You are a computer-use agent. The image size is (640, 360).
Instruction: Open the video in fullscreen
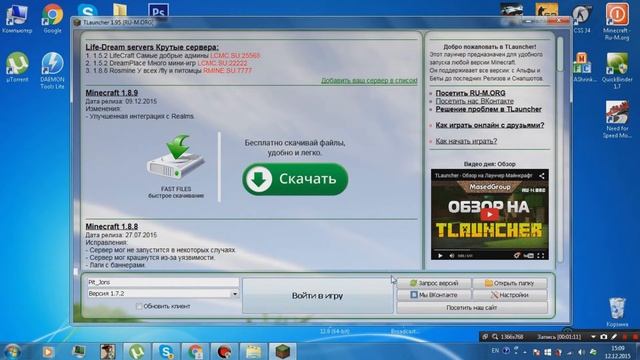point(540,256)
